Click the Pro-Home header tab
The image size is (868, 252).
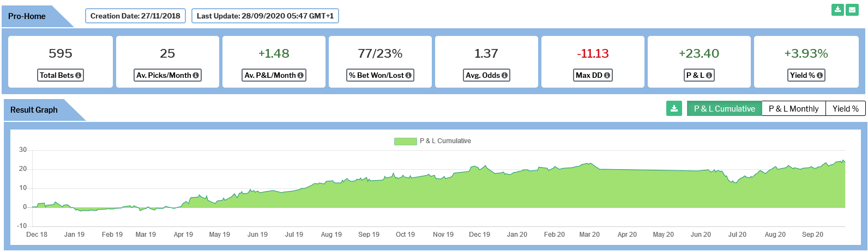[x=27, y=16]
